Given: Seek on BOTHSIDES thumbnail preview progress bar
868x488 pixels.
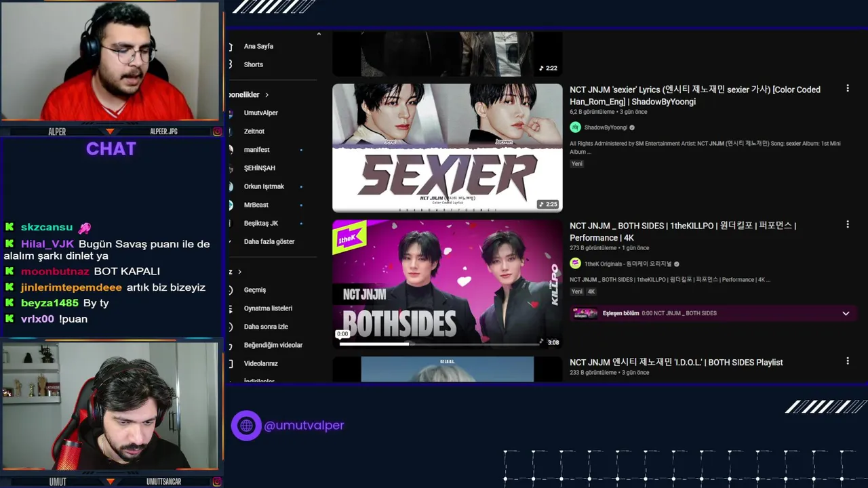Looking at the screenshot, I should [439, 344].
